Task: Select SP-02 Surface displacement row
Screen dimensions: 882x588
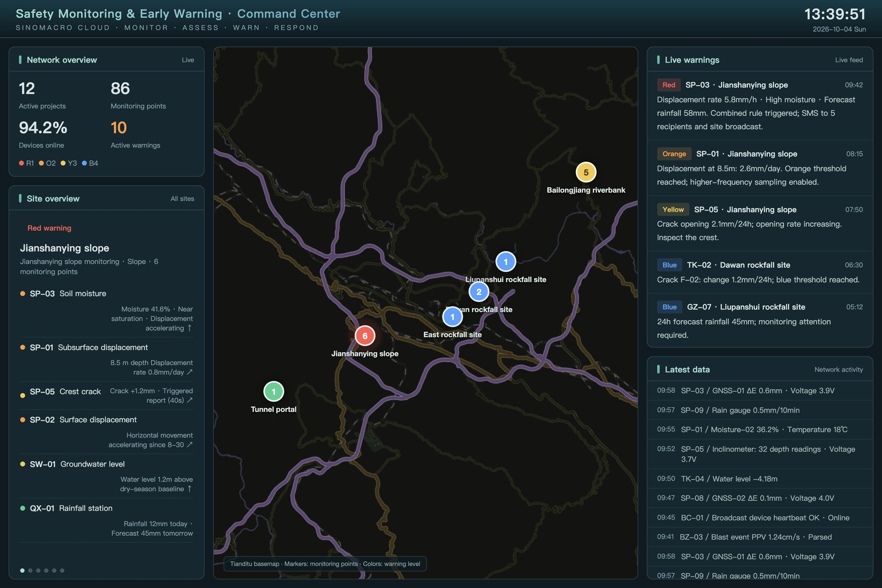Action: pyautogui.click(x=107, y=432)
